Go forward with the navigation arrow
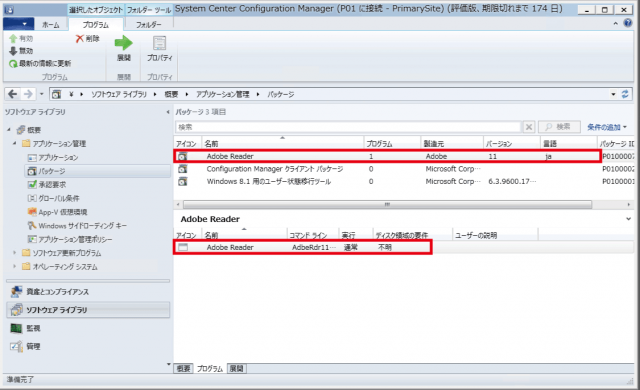This screenshot has height=390, width=640. point(28,94)
